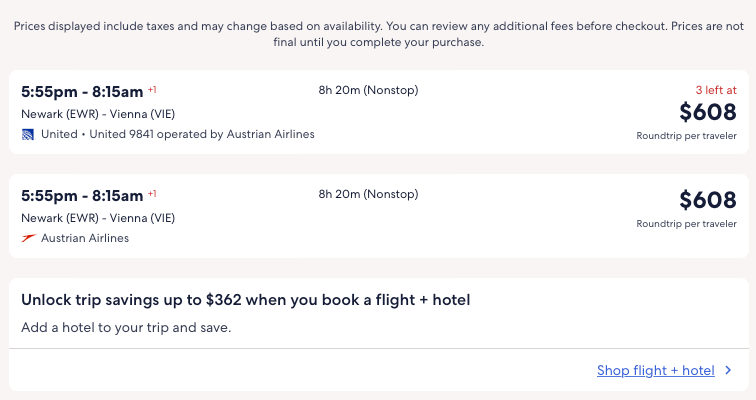Screen dimensions: 756x400
Task: Click the chevron arrow beside Shop flight + hotel
Action: click(728, 371)
